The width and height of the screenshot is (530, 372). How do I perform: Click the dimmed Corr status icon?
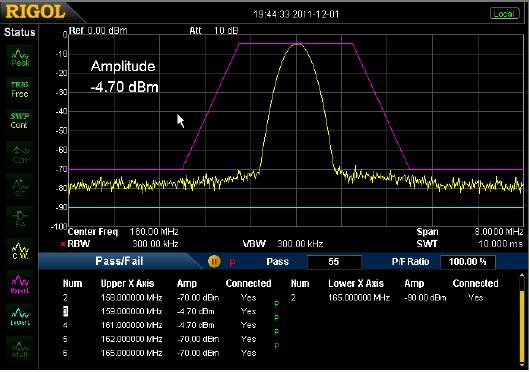pyautogui.click(x=20, y=154)
